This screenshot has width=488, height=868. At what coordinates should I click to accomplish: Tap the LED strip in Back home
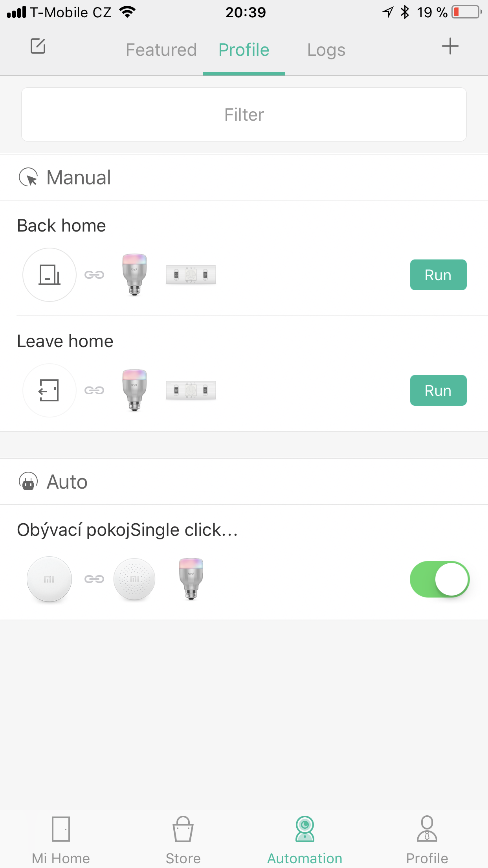point(191,275)
